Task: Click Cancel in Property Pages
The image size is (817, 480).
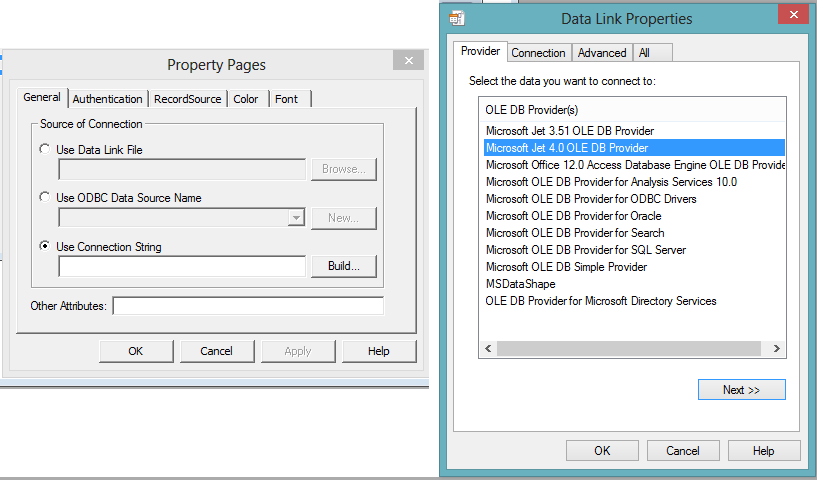Action: click(x=217, y=351)
